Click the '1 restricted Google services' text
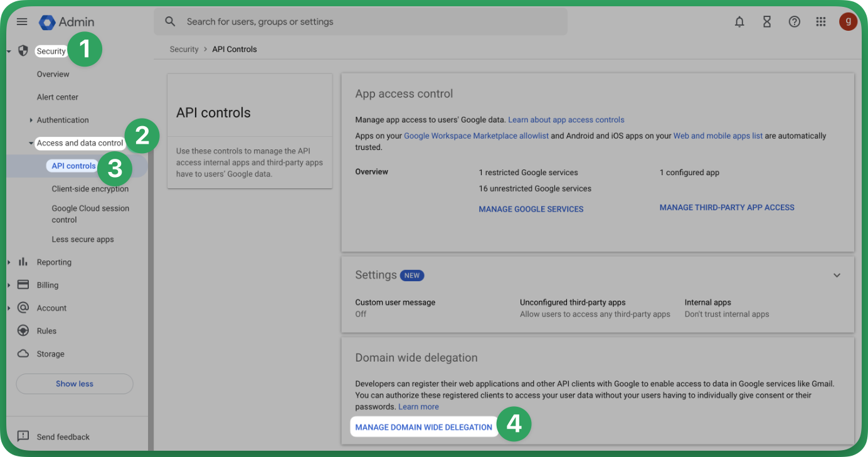This screenshot has height=457, width=868. [x=528, y=172]
